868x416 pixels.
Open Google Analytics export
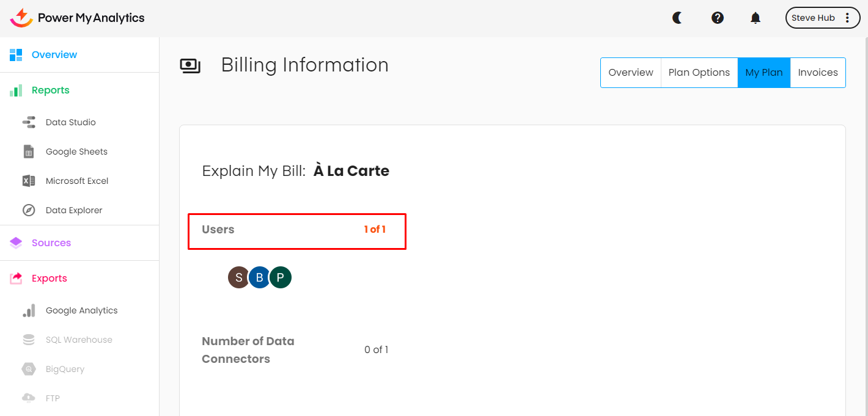[81, 310]
